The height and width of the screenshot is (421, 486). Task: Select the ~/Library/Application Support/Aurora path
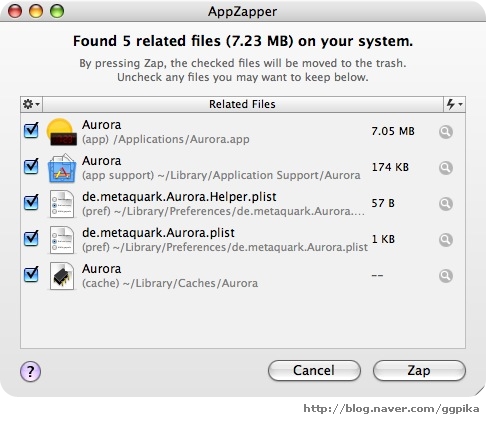click(259, 175)
